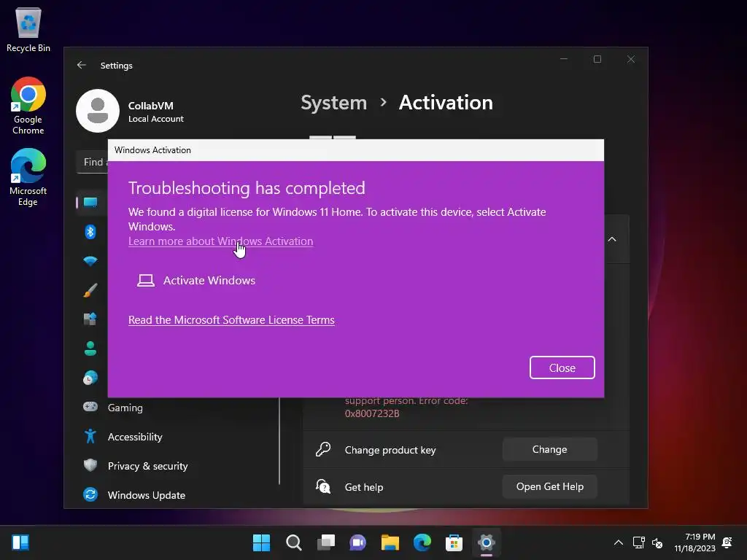Click the sidebar vertical scrollbar

(279, 440)
